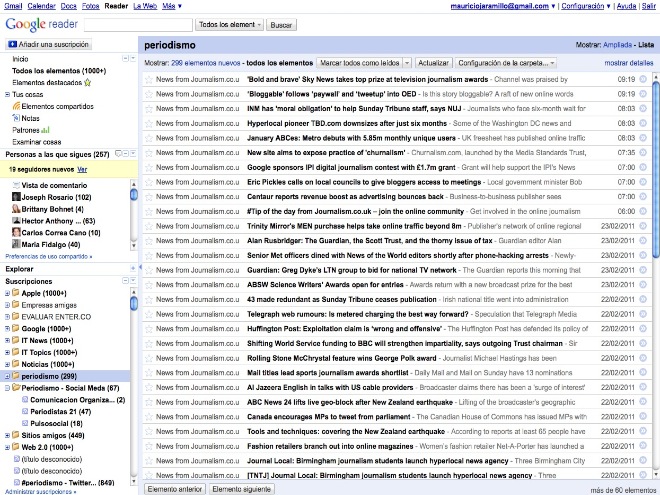The image size is (660, 495).
Task: Star the Rolling Stone McChrystal feature item
Action: (149, 359)
